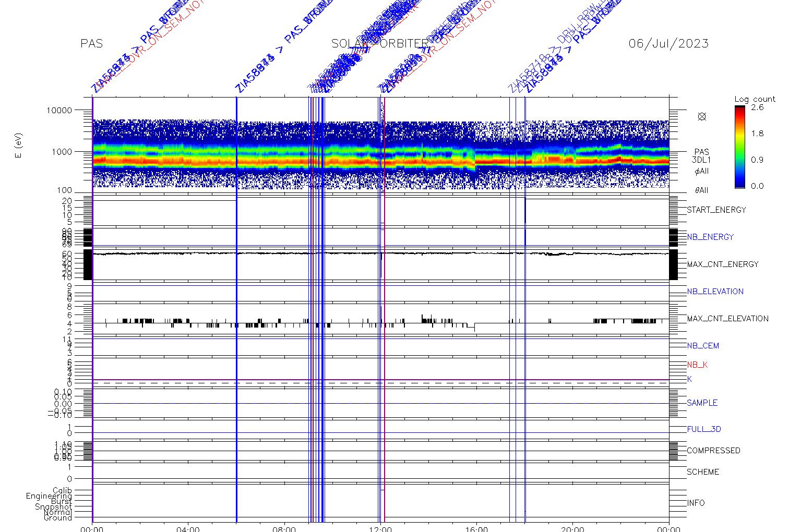Click the 0.9 colorbar tick label
The image size is (789, 532).
757,160
